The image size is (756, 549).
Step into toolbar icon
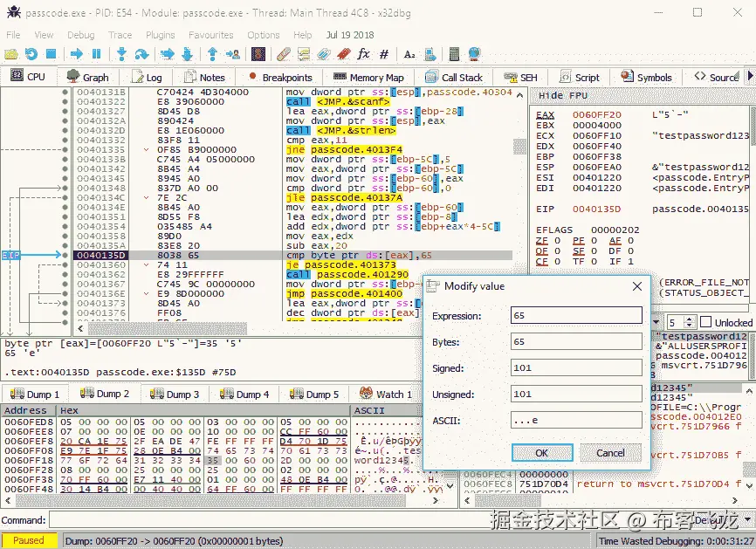point(122,54)
